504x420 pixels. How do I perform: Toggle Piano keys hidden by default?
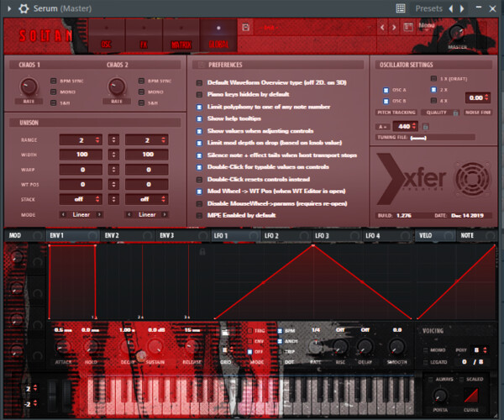(x=199, y=94)
